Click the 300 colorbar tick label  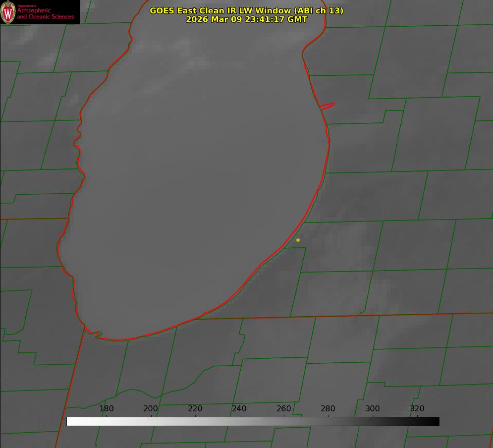pos(373,409)
